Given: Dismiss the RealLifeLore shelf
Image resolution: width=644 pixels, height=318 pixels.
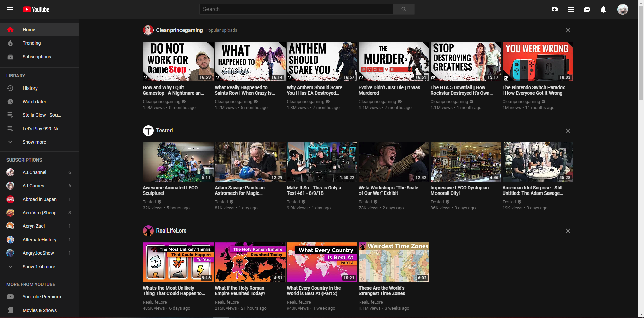Looking at the screenshot, I should click(568, 231).
